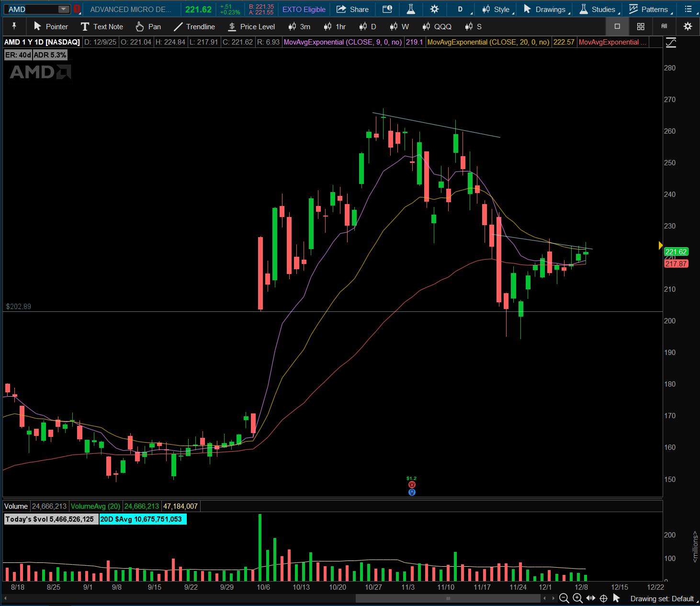Switch to the 3m chart preset

(x=300, y=26)
